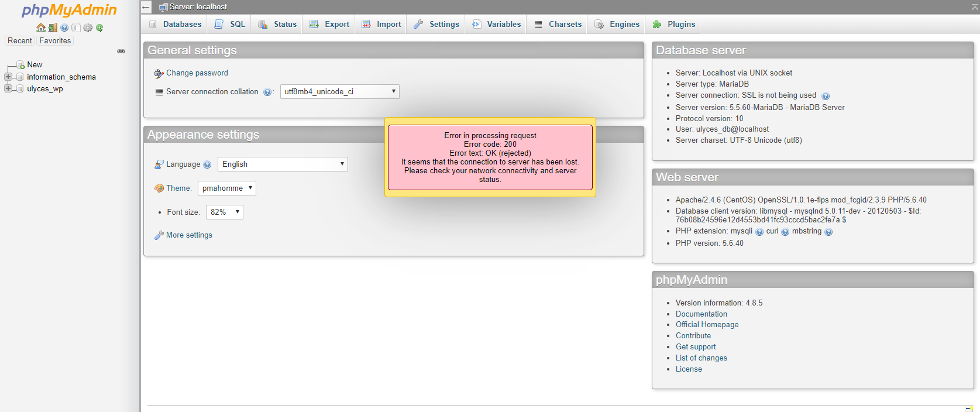The width and height of the screenshot is (980, 412).
Task: Click the help icon next to curl
Action: tap(785, 232)
